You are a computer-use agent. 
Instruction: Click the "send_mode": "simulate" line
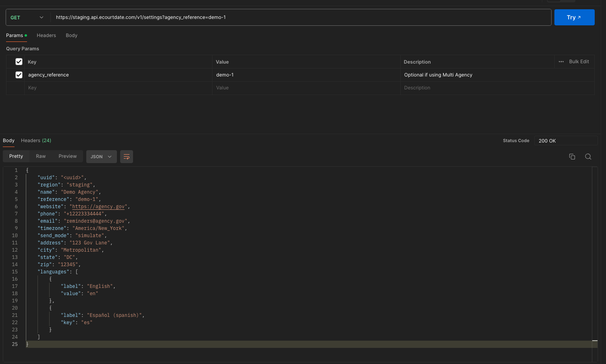[72, 236]
